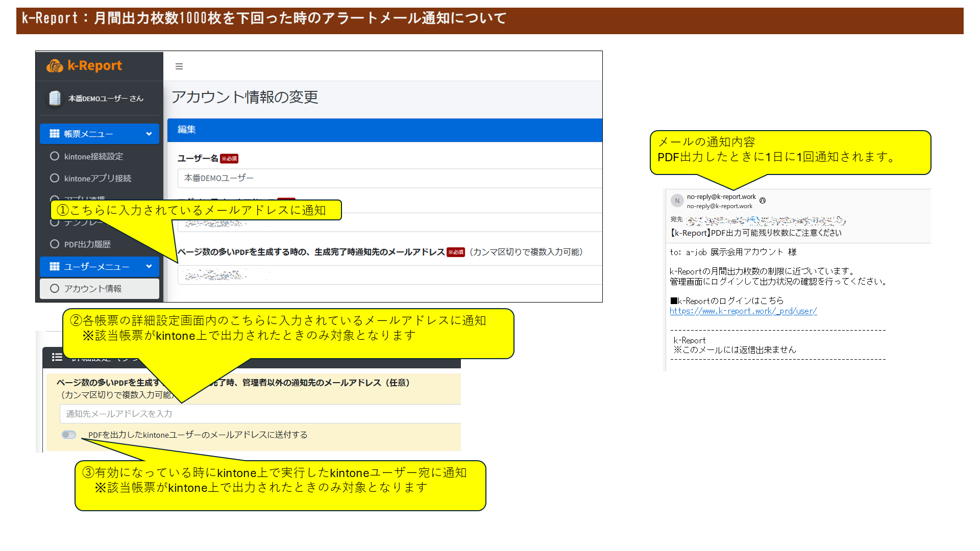Toggle the send to kintone user email switch
Viewport: 980px width, 551px height.
tap(69, 435)
